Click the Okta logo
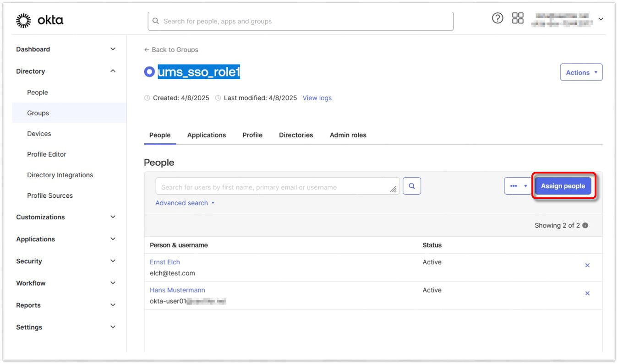The image size is (618, 364). (x=40, y=20)
